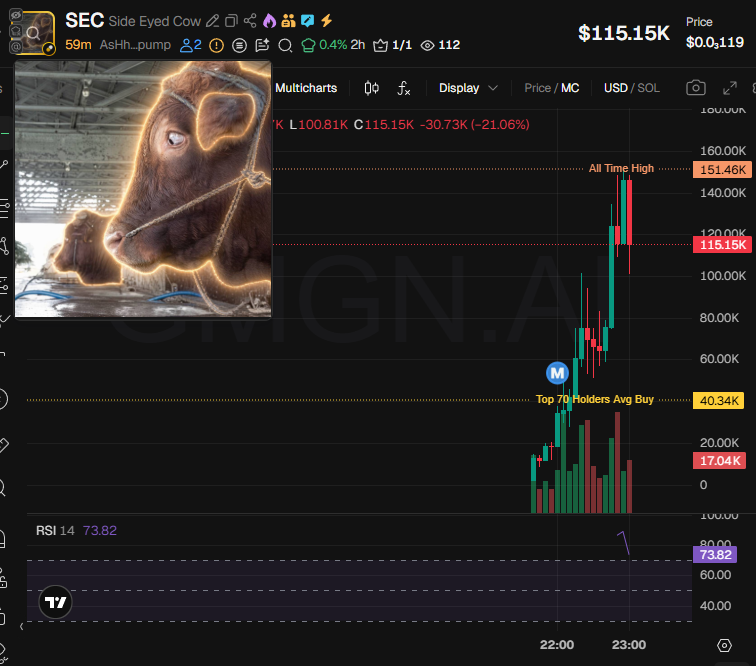Click the purple flame icon
Screen dimensions: 756x666
coord(270,21)
